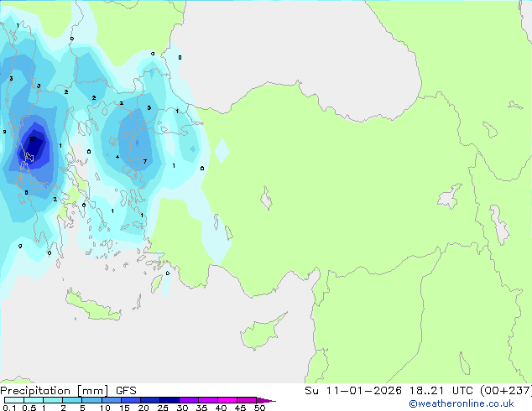Click the 25–30 mm dark navy swatch
Image resolution: width=532 pixels, height=411 pixels.
click(x=169, y=400)
